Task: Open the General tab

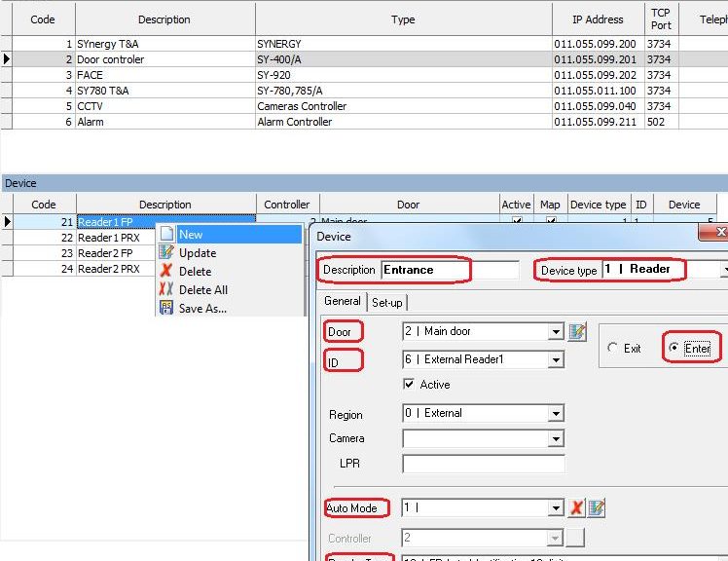Action: tap(343, 302)
